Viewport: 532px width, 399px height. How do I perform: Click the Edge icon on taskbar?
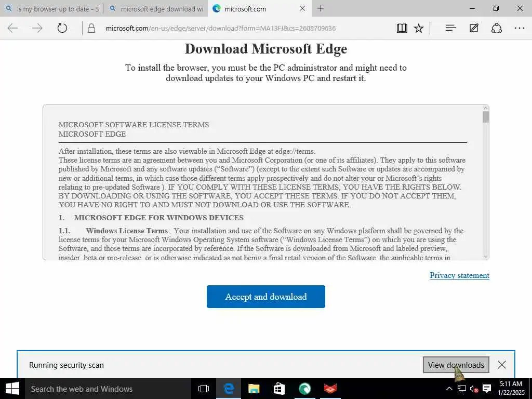(229, 389)
